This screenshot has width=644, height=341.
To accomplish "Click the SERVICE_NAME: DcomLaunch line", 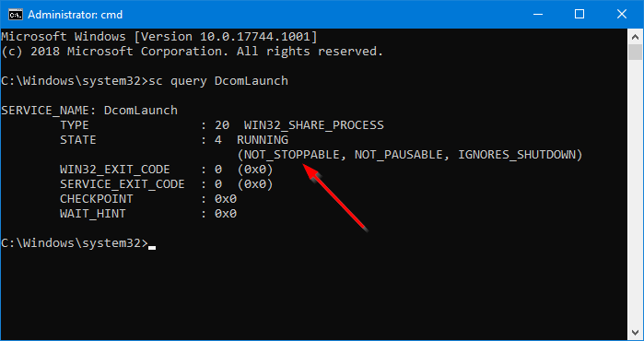I will click(x=89, y=111).
